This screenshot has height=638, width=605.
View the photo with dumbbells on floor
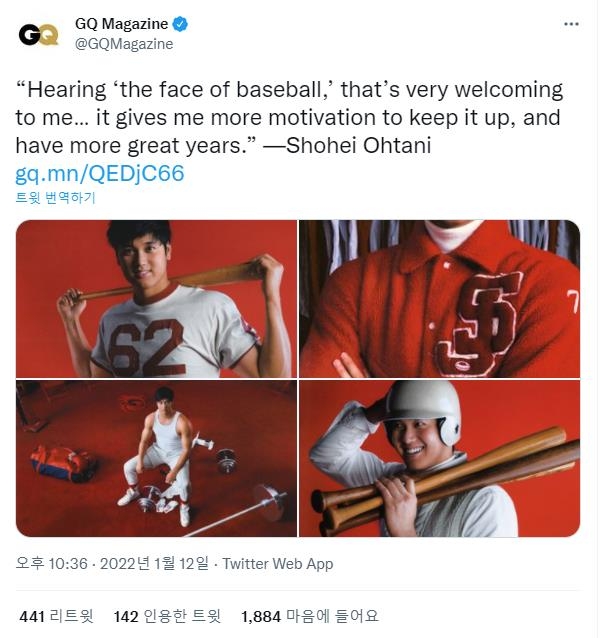point(156,458)
